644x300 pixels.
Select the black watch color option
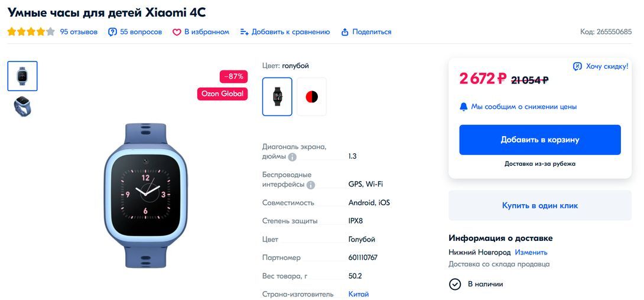pos(277,96)
